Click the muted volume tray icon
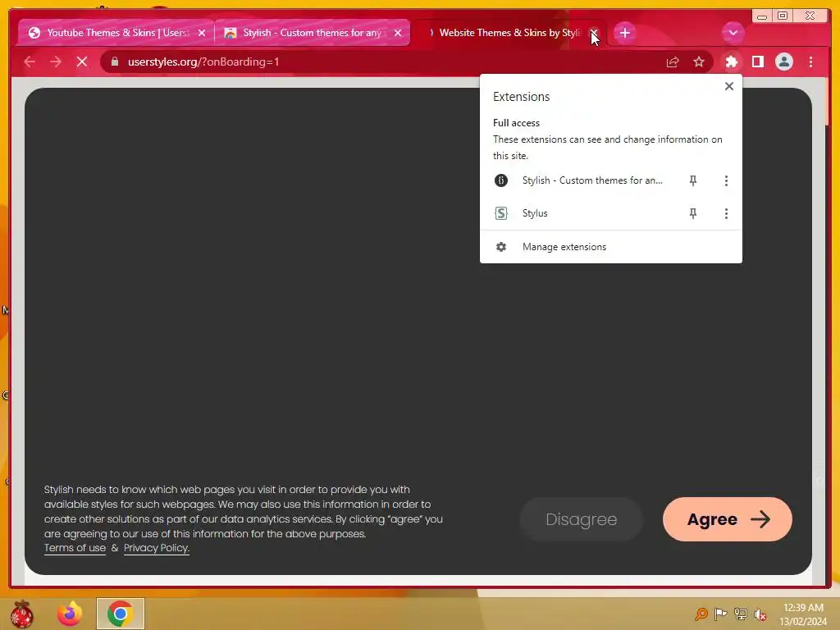 (760, 614)
